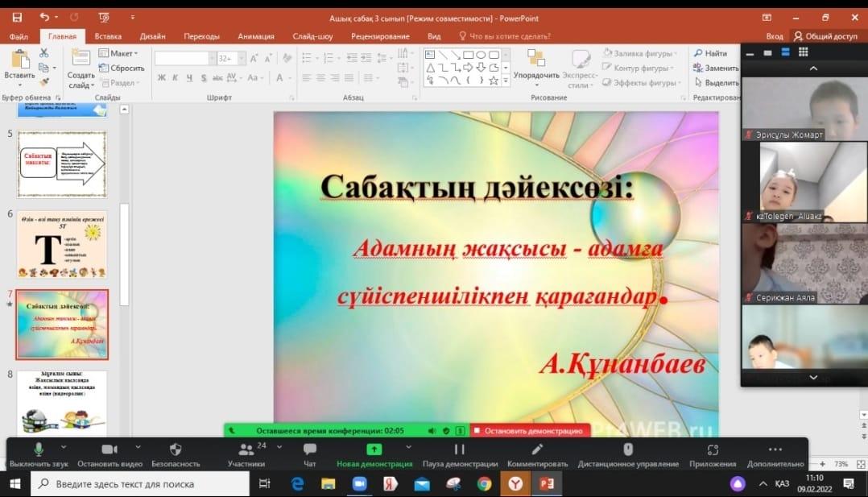Open the font name combo box

click(x=185, y=58)
